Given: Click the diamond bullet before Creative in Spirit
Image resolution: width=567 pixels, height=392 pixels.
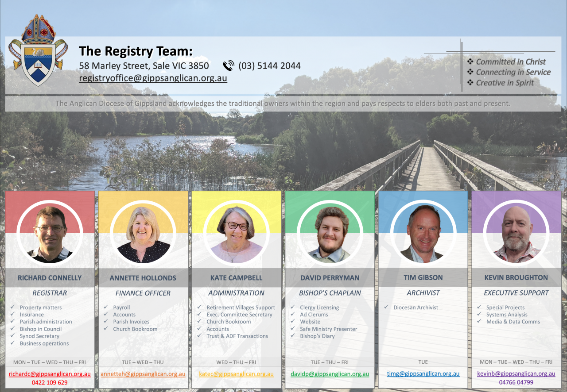Looking at the screenshot, I should pos(470,83).
